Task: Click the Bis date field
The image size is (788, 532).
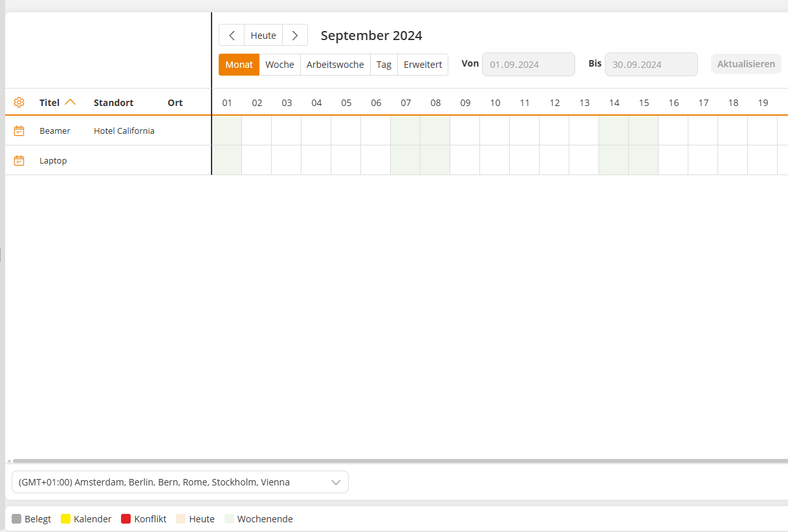Action: pos(651,65)
